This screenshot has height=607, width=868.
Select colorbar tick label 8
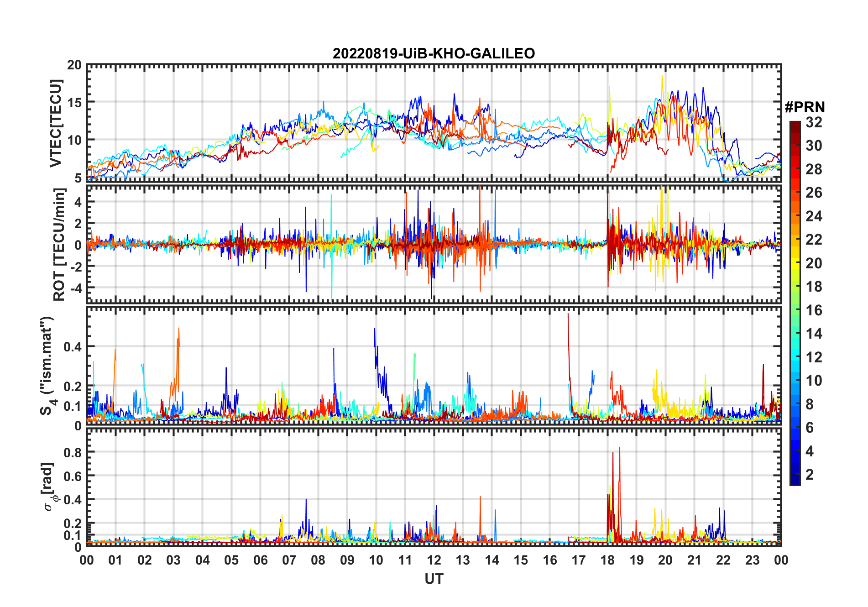coord(810,404)
